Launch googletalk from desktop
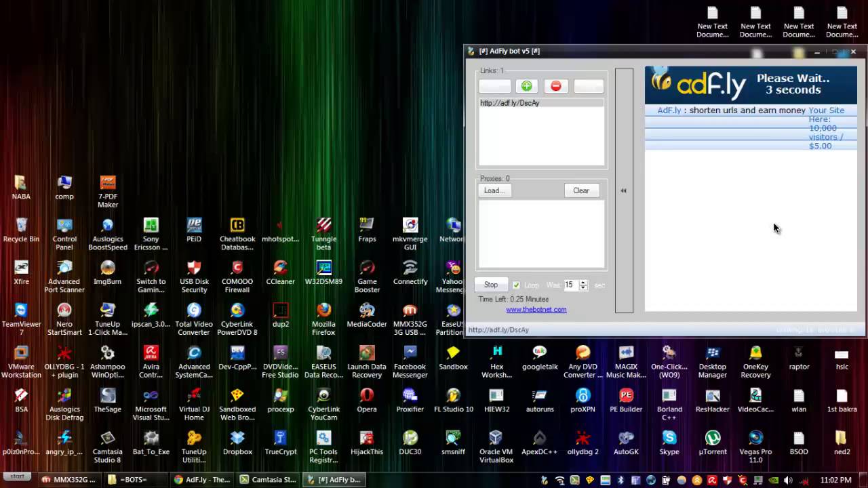868x488 pixels. pyautogui.click(x=540, y=358)
